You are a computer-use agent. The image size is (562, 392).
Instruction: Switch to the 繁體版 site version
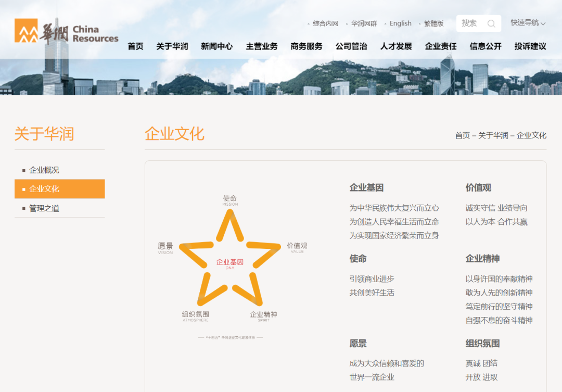(x=433, y=23)
